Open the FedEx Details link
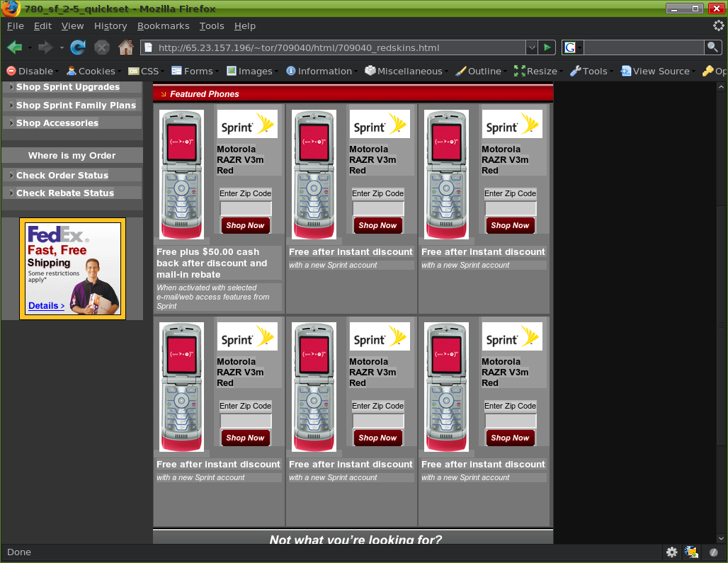728x563 pixels. point(46,306)
